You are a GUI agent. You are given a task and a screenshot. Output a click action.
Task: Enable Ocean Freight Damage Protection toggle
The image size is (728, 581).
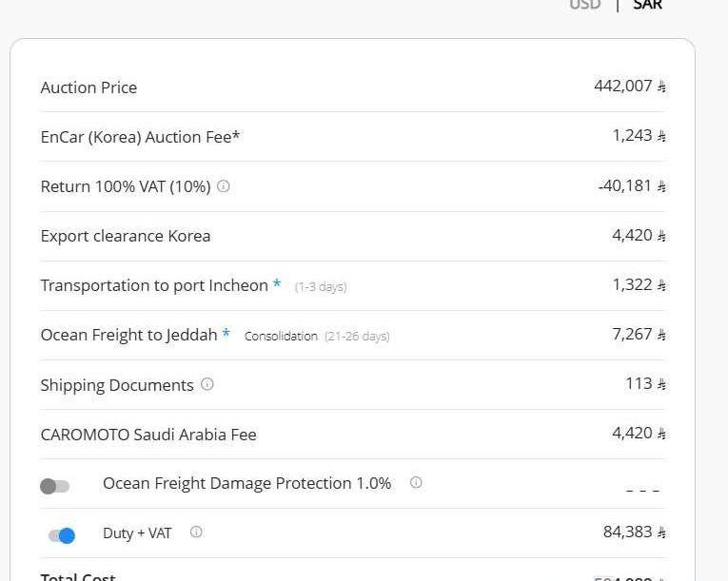point(55,486)
